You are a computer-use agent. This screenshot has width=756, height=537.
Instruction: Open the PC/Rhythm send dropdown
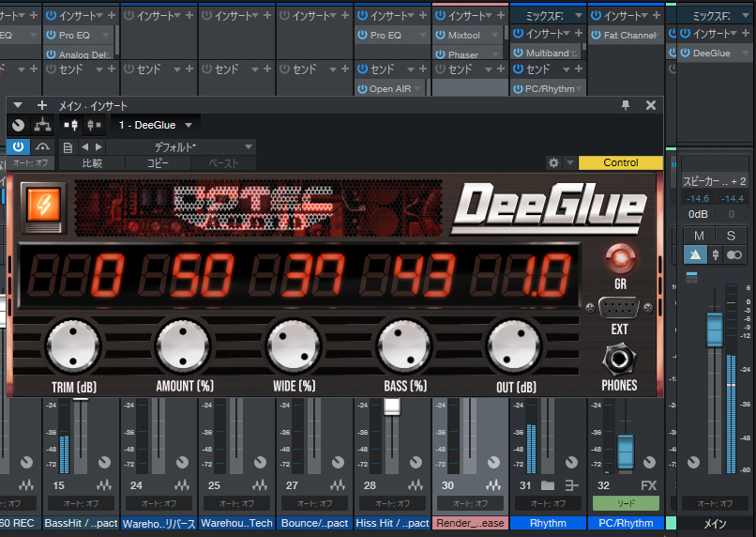point(579,89)
